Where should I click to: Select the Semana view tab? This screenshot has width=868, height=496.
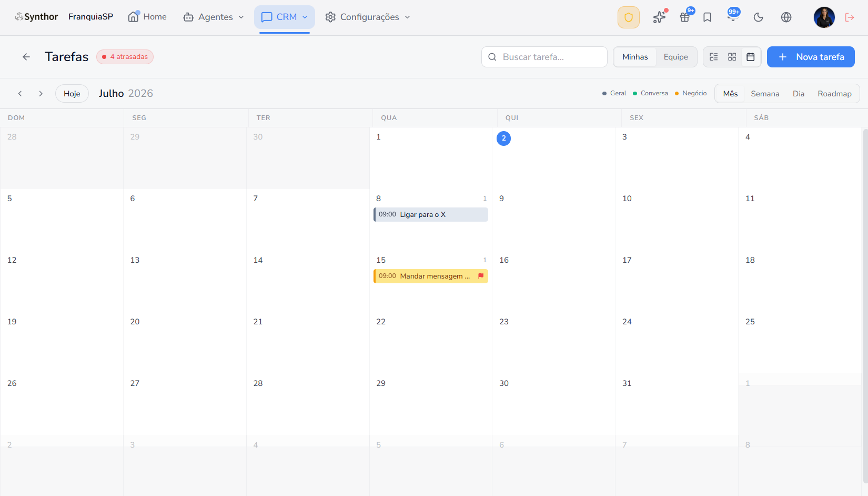pos(765,94)
